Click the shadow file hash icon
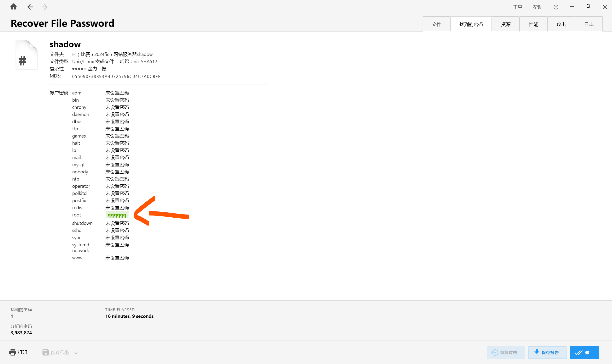Screen dimensions: 612x364 (x=27, y=55)
